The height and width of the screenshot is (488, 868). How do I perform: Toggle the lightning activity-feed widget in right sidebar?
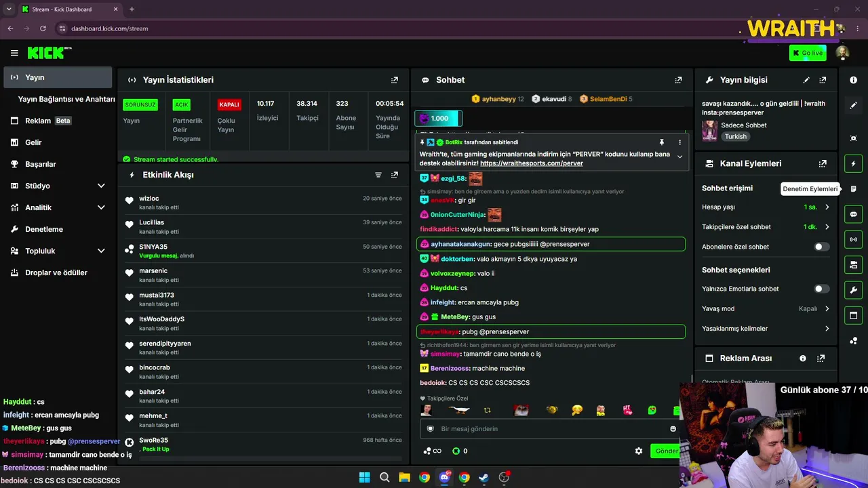(853, 163)
